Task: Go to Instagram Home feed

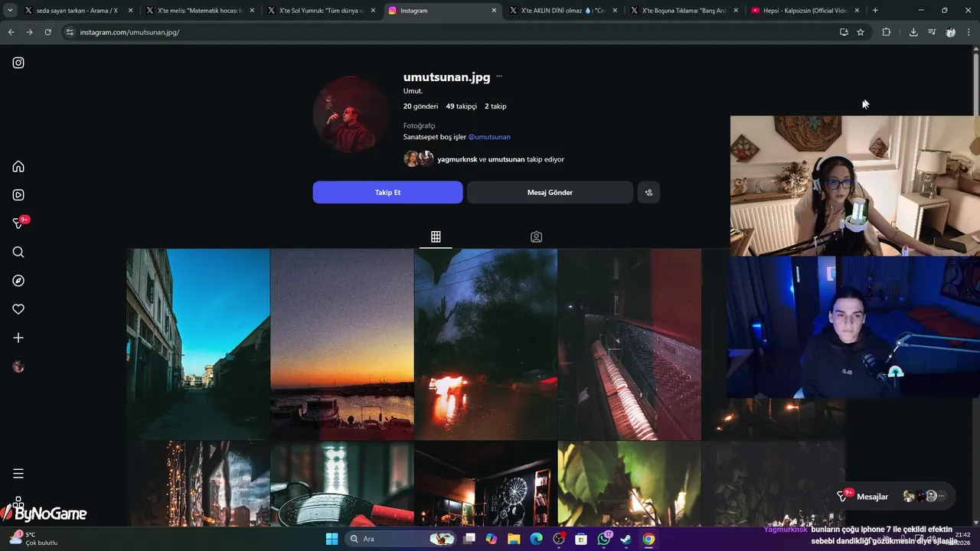Action: click(x=18, y=167)
